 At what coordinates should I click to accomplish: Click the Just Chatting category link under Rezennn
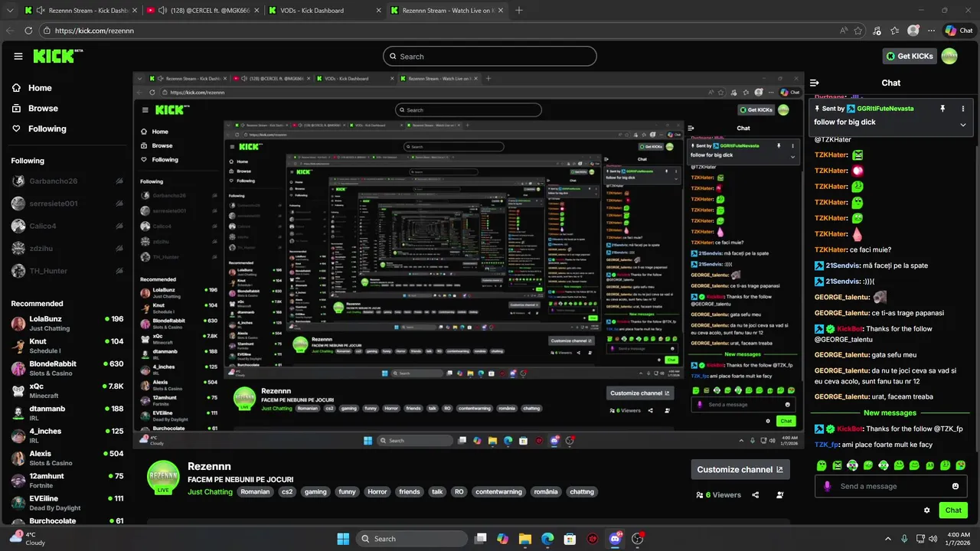210,492
